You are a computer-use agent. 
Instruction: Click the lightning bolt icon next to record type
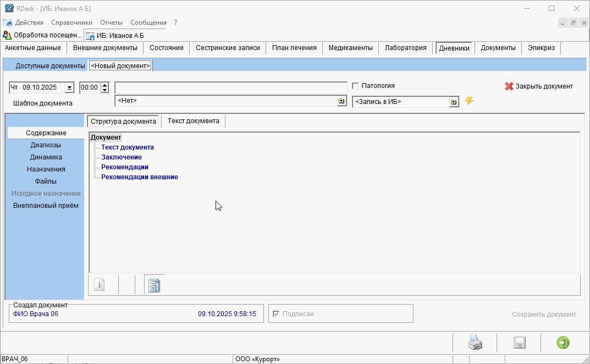pyautogui.click(x=469, y=101)
